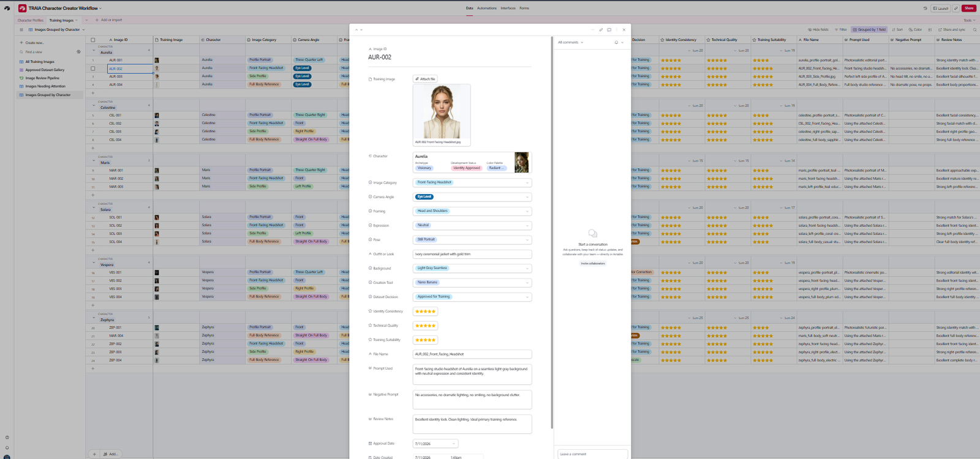This screenshot has width=980, height=459.
Task: Click Hide fields in view toolbar
Action: point(818,29)
